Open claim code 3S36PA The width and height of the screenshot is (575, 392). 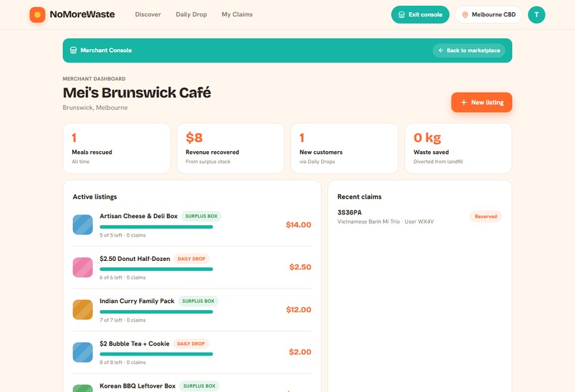[350, 212]
